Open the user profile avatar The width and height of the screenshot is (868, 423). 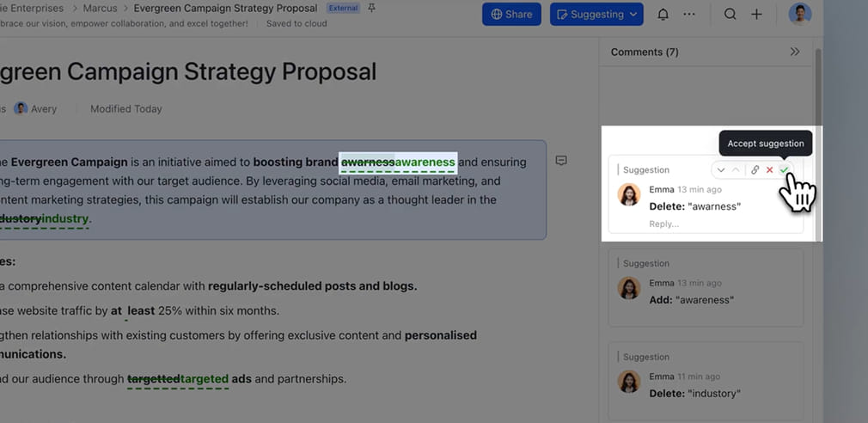tap(799, 15)
